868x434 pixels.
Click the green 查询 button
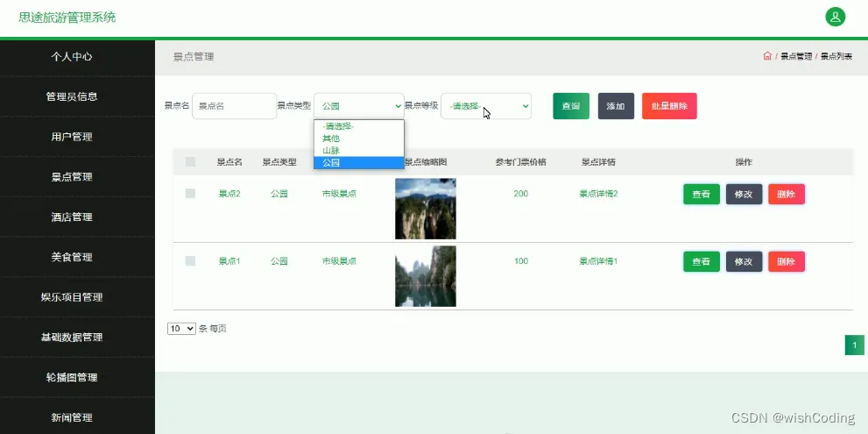coord(571,106)
